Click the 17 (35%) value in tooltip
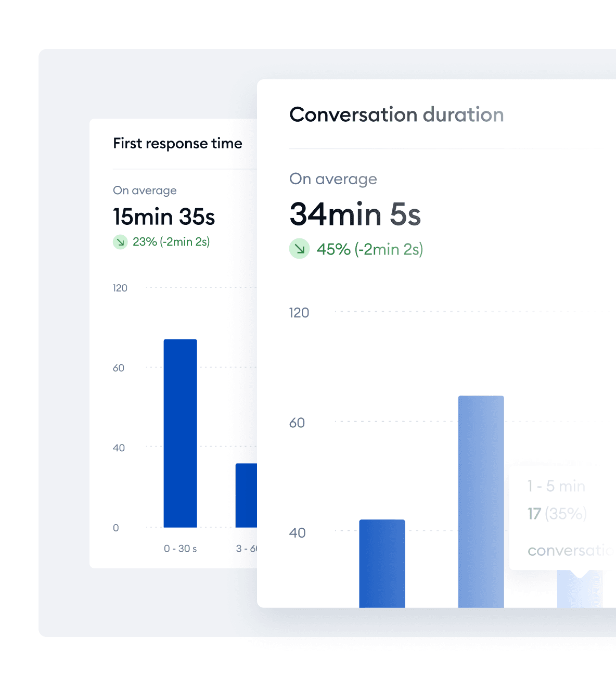The width and height of the screenshot is (616, 687). coord(557,514)
